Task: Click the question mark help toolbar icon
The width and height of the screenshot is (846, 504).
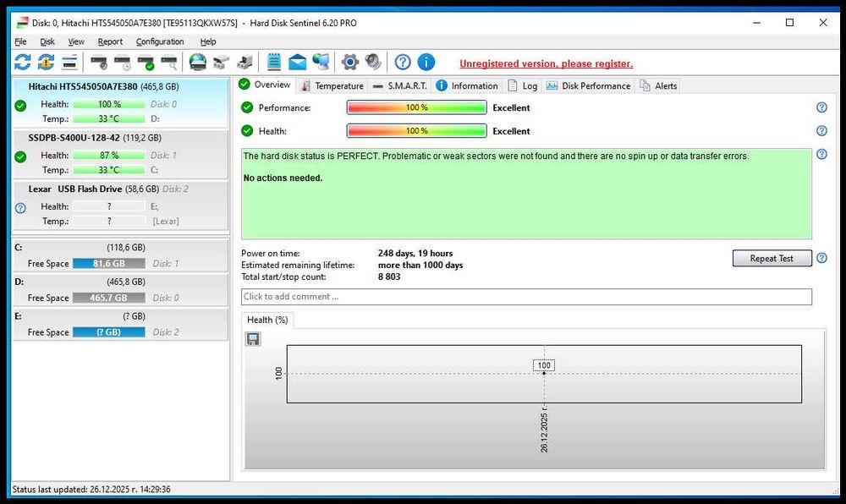Action: 403,63
